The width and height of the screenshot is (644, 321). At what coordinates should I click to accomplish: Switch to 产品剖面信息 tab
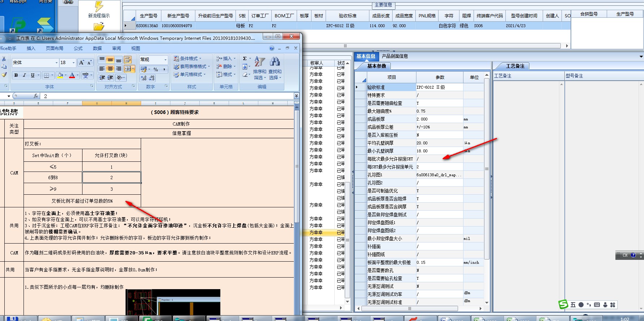coord(395,56)
